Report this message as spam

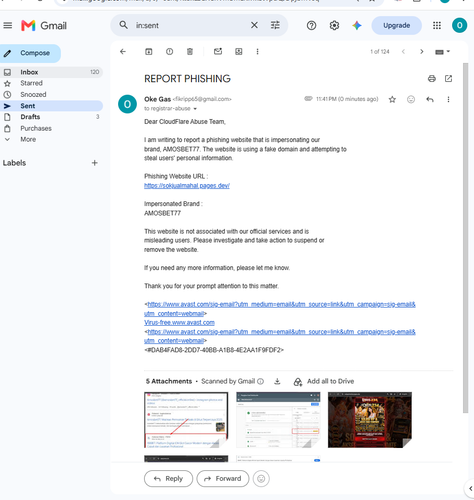click(x=169, y=51)
